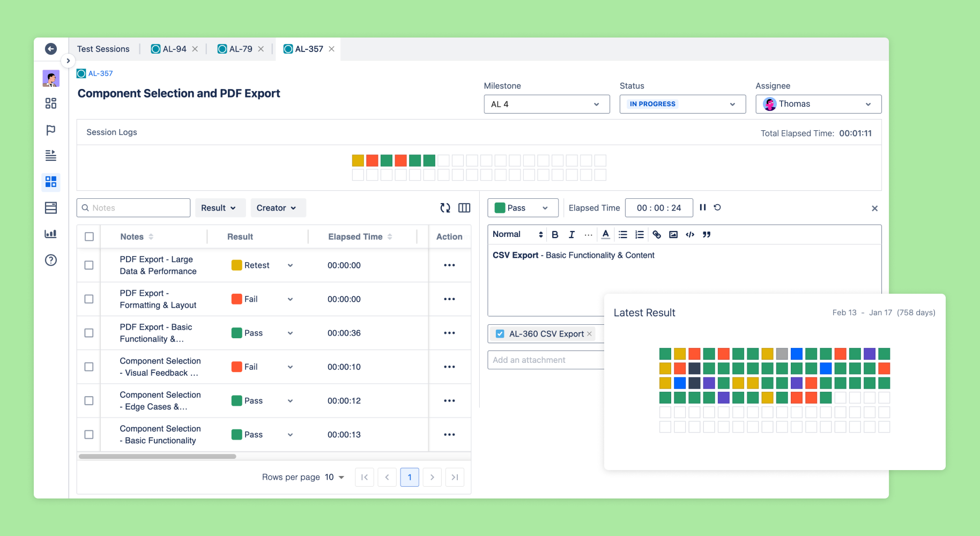980x536 pixels.
Task: Switch to the AL-94 tab
Action: coord(174,49)
